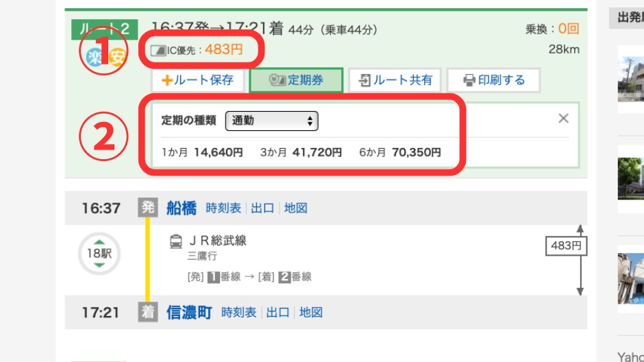644x362 pixels.
Task: Click the 着 arrival badge
Action: 148,312
